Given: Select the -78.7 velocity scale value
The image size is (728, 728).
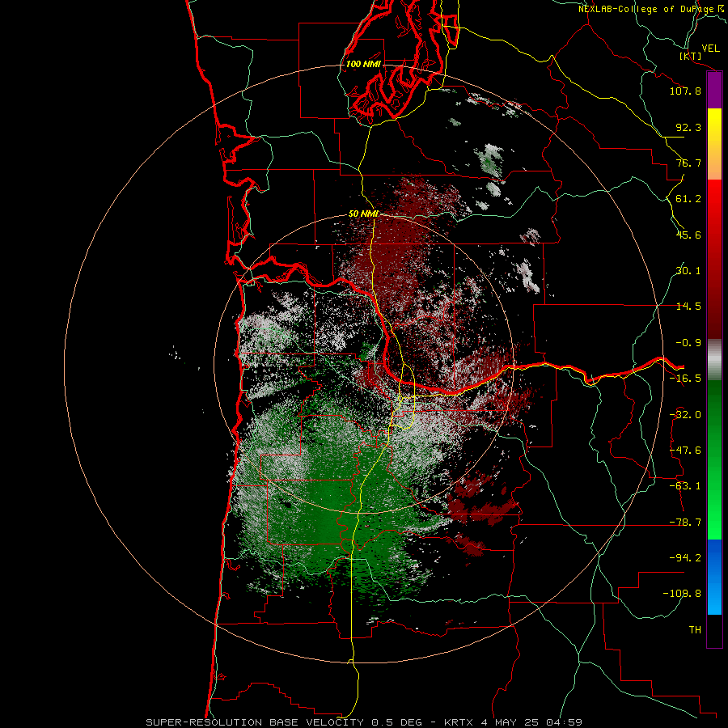Looking at the screenshot, I should 685,523.
